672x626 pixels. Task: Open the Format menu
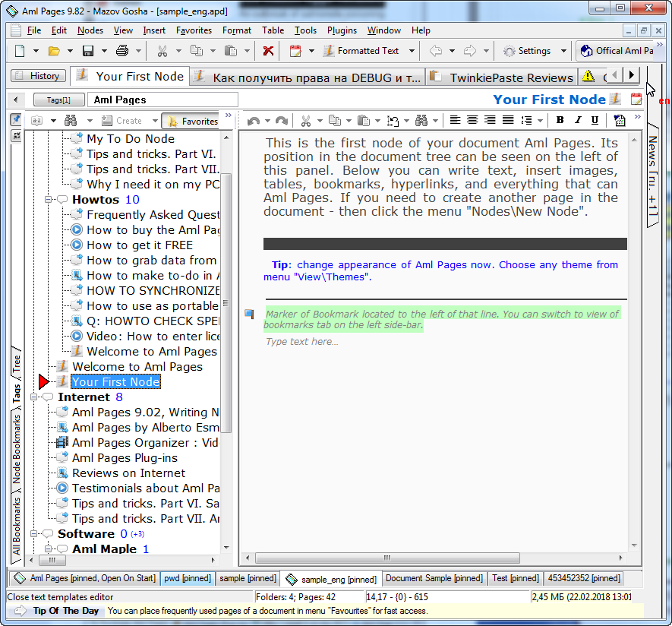click(237, 30)
